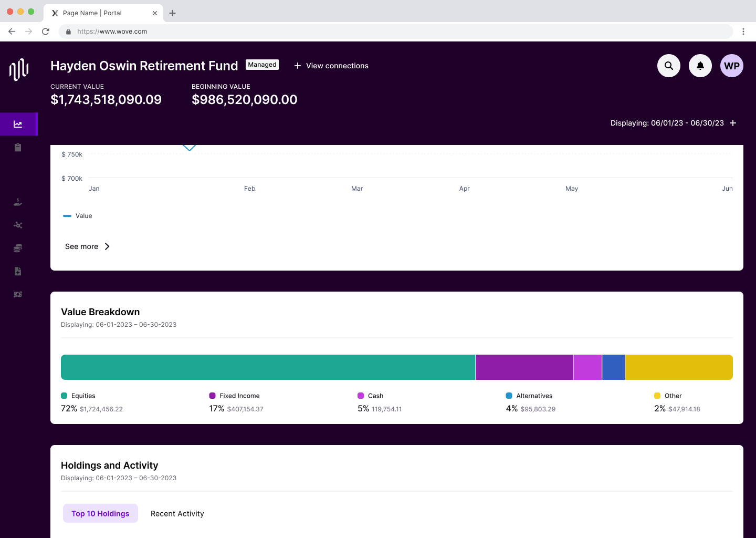This screenshot has height=538, width=756.
Task: Click View connections link
Action: [331, 66]
